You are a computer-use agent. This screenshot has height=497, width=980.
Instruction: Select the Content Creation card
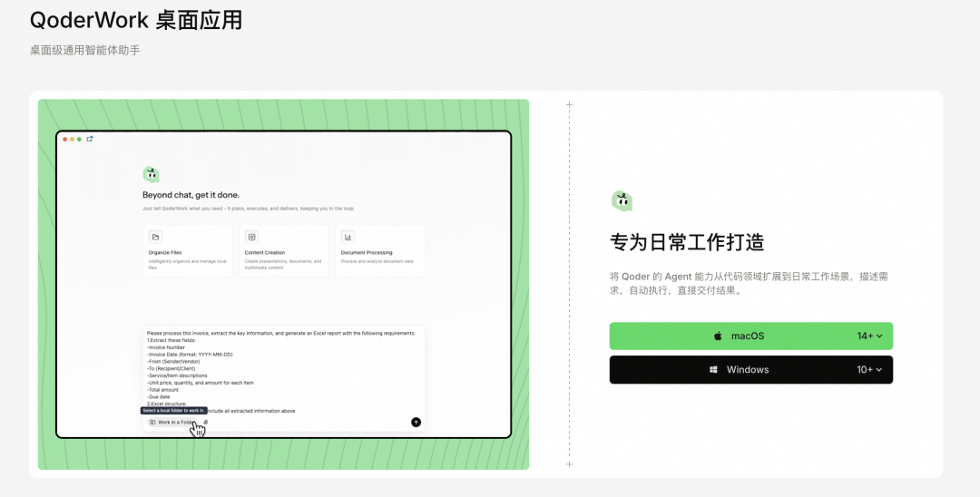[x=284, y=250]
